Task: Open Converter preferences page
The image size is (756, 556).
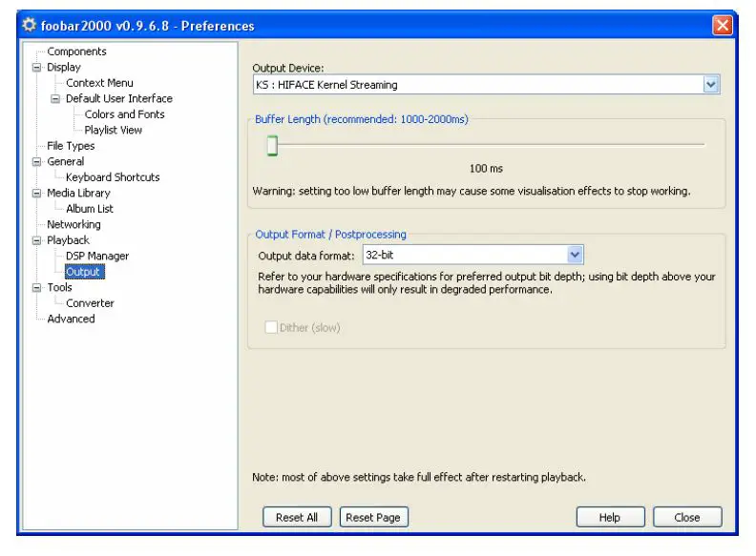Action: pos(90,303)
